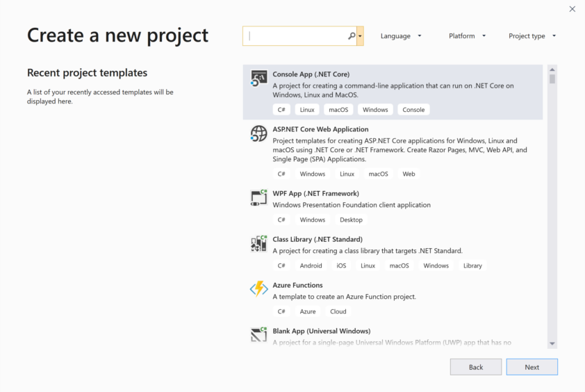Screen dimensions: 585x392
Task: Expand the Project type filter dropdown
Action: coord(532,36)
